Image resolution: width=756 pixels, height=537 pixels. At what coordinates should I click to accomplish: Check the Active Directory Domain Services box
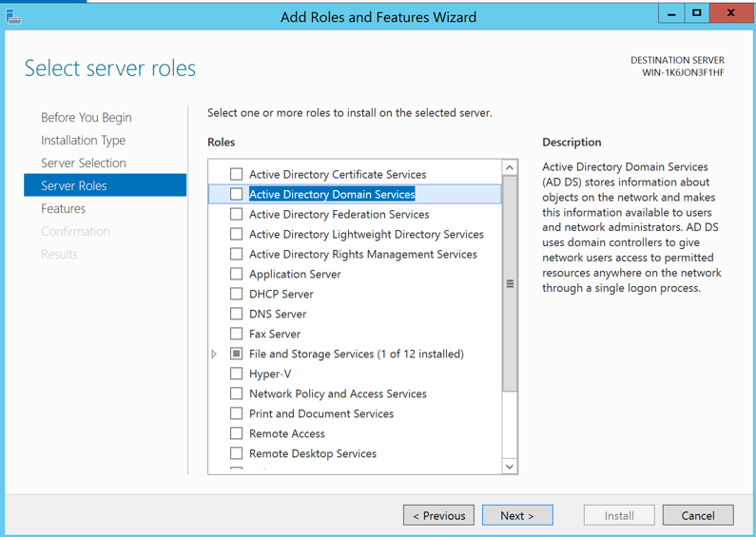pyautogui.click(x=236, y=194)
